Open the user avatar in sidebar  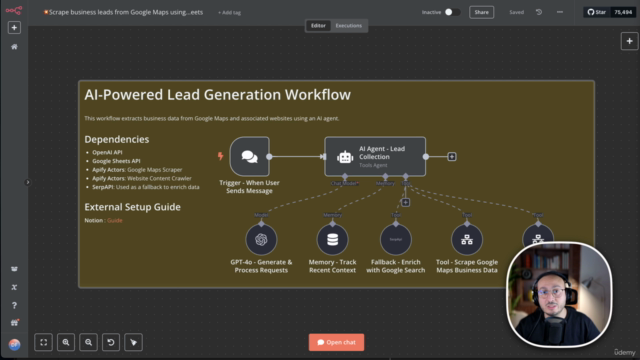14,344
